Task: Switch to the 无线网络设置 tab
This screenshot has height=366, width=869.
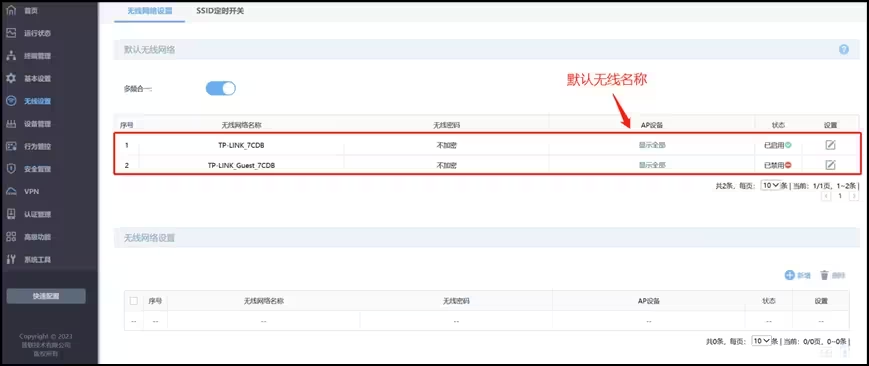Action: [x=150, y=11]
